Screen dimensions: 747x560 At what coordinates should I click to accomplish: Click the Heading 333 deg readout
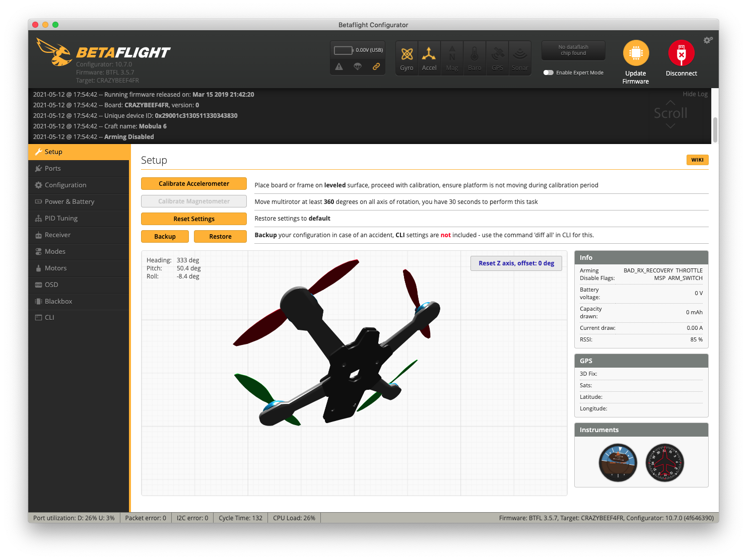point(173,260)
